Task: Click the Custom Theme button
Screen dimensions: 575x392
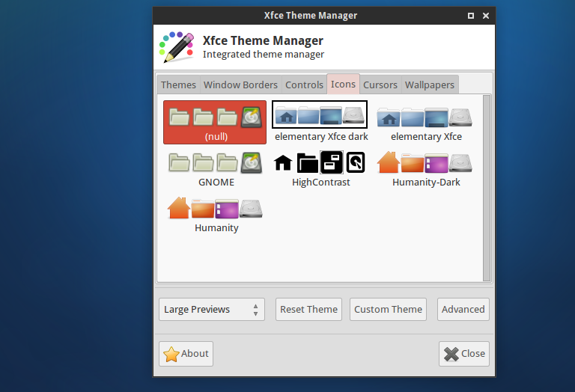Action: click(388, 310)
